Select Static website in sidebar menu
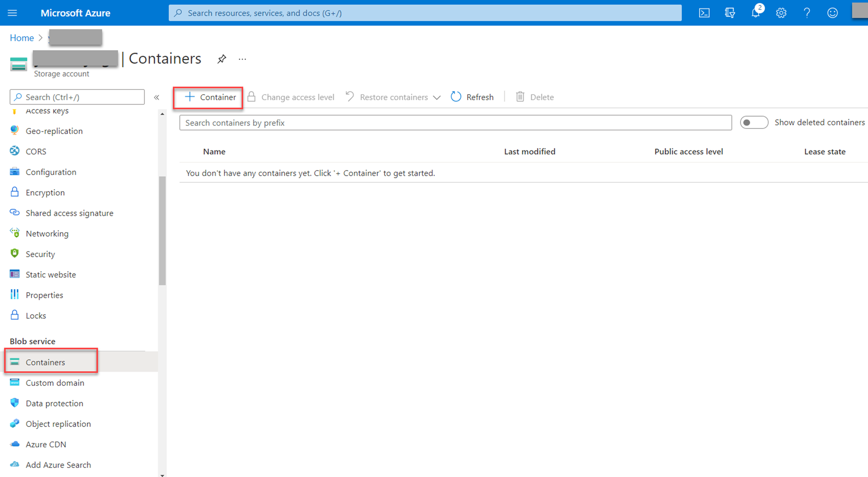Image resolution: width=868 pixels, height=477 pixels. coord(51,274)
